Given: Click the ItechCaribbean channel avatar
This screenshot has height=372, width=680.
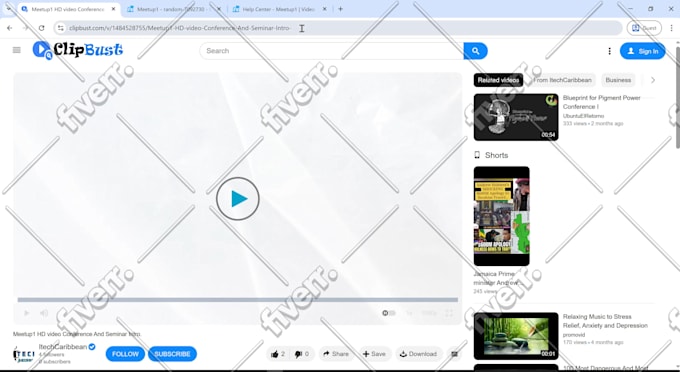Looking at the screenshot, I should coord(23,354).
